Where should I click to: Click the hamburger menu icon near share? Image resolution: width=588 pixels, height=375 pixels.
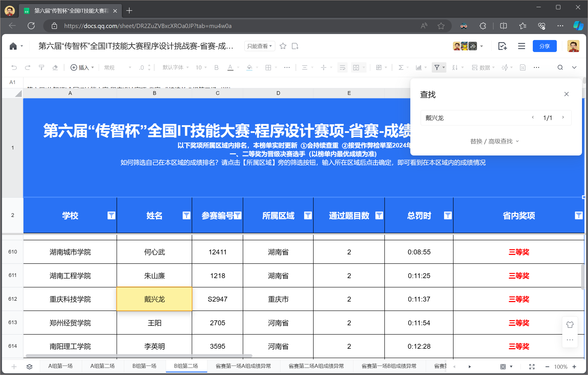point(521,46)
